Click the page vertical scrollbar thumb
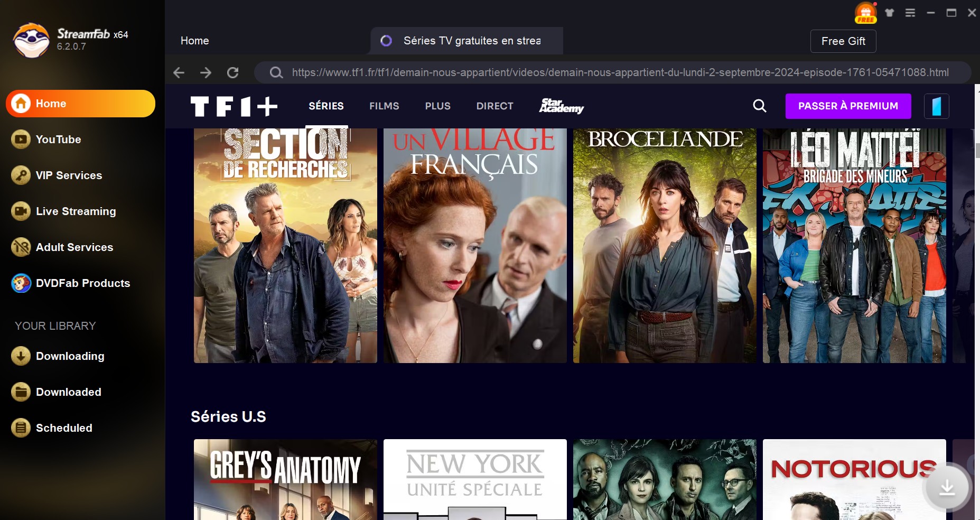This screenshot has height=520, width=980. tap(977, 151)
